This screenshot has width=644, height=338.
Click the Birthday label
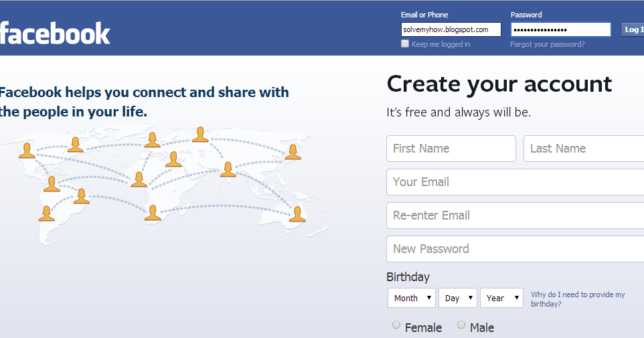pos(408,277)
